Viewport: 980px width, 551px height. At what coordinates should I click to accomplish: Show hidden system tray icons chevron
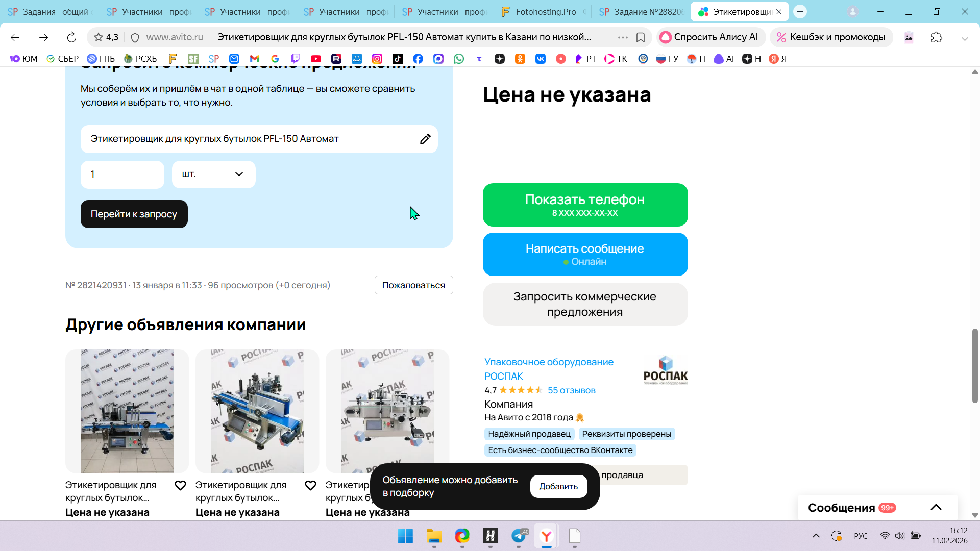816,536
